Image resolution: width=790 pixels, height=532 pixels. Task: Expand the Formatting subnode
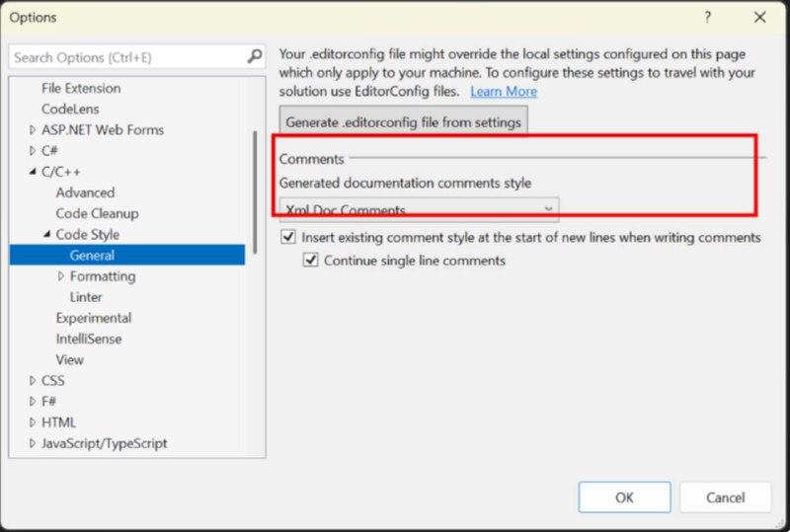(61, 276)
